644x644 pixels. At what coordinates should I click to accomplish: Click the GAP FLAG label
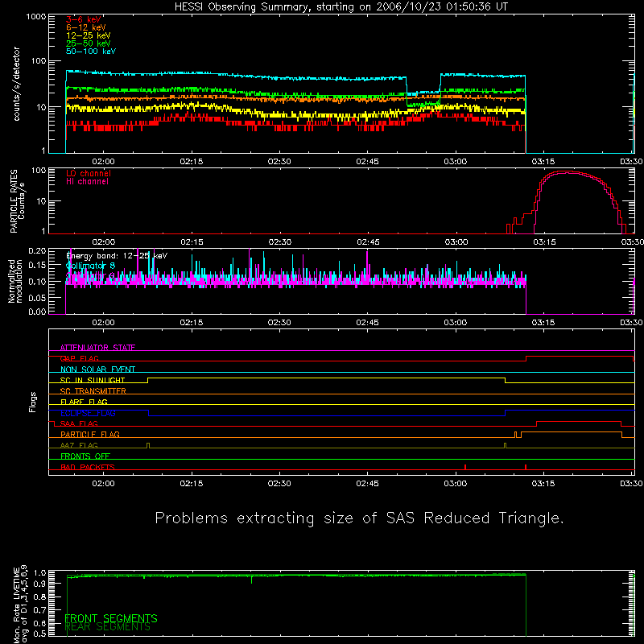(x=79, y=358)
